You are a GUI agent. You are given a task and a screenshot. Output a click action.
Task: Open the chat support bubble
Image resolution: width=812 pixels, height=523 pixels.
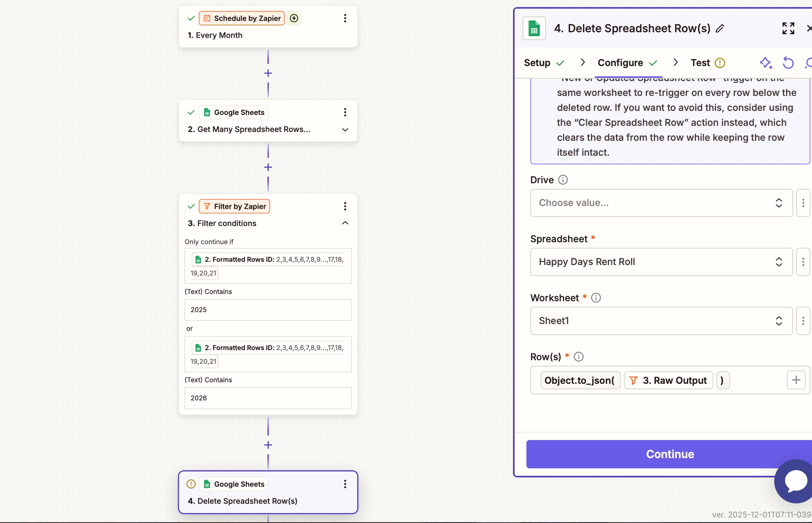point(795,481)
